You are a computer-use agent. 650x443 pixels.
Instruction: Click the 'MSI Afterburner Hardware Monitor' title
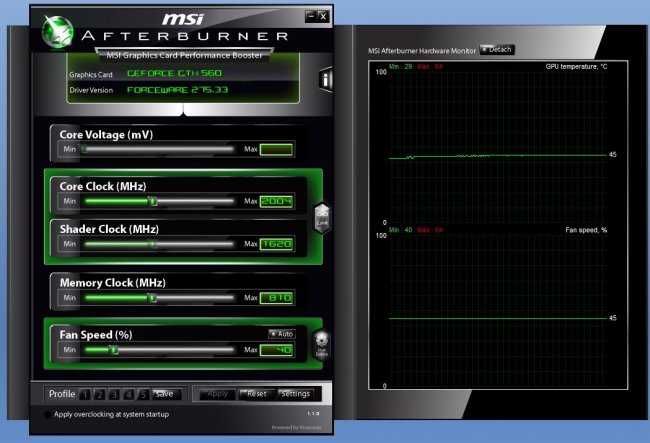coord(422,51)
